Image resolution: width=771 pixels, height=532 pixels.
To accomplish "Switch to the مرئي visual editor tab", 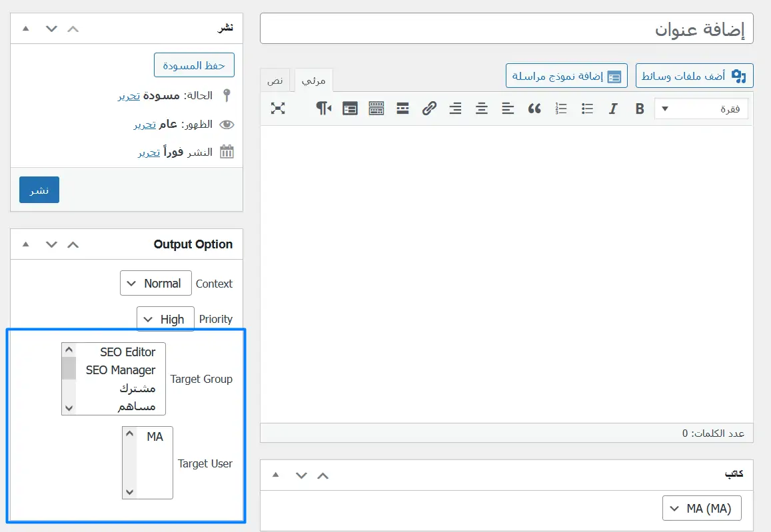I will click(314, 81).
